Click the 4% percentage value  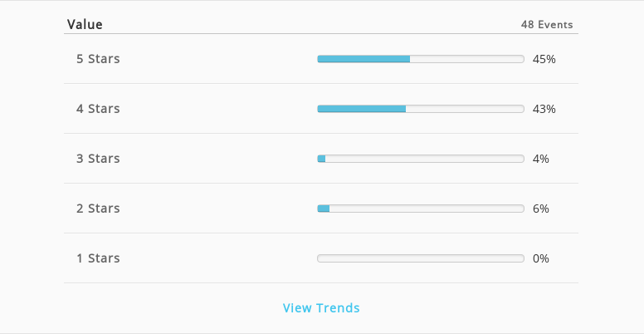[541, 159]
